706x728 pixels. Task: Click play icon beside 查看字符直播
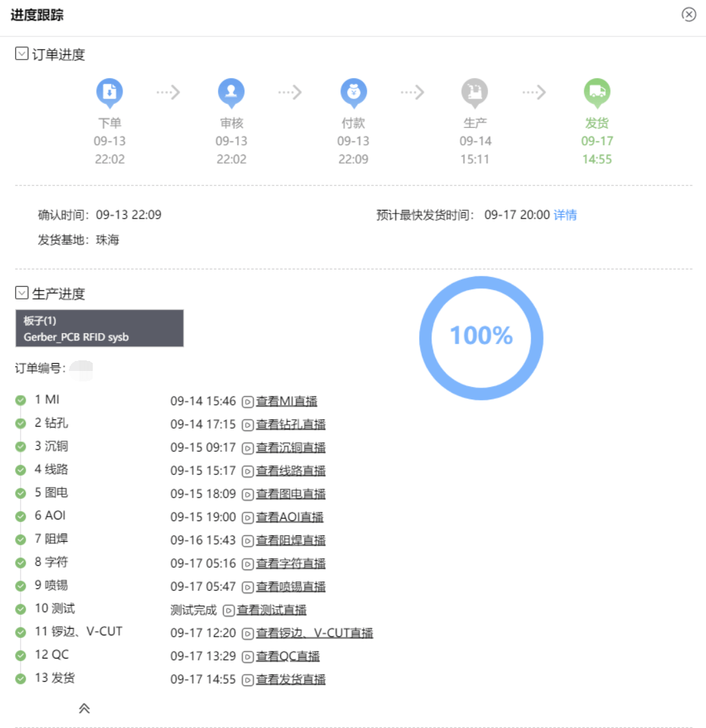[248, 564]
